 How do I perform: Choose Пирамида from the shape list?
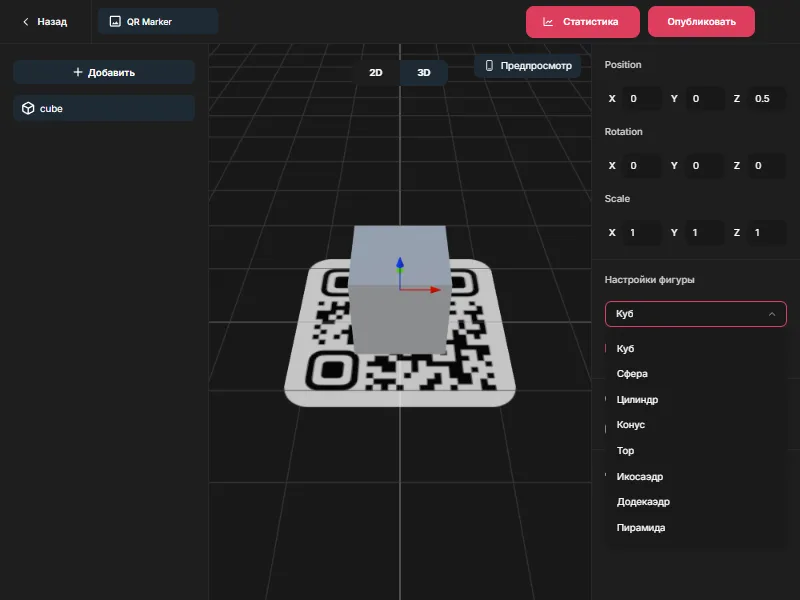coord(695,528)
